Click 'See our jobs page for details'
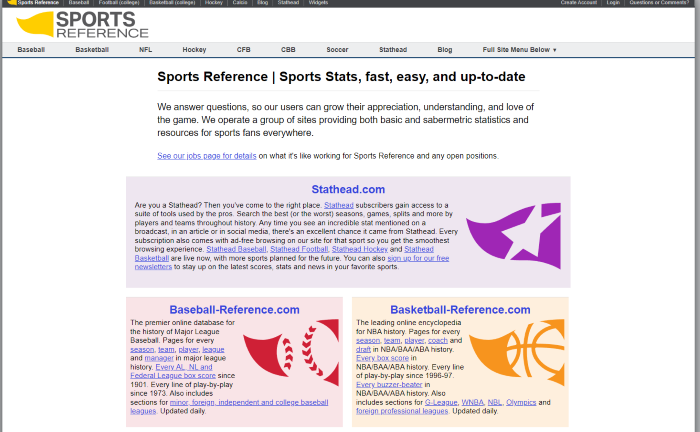 (x=207, y=156)
